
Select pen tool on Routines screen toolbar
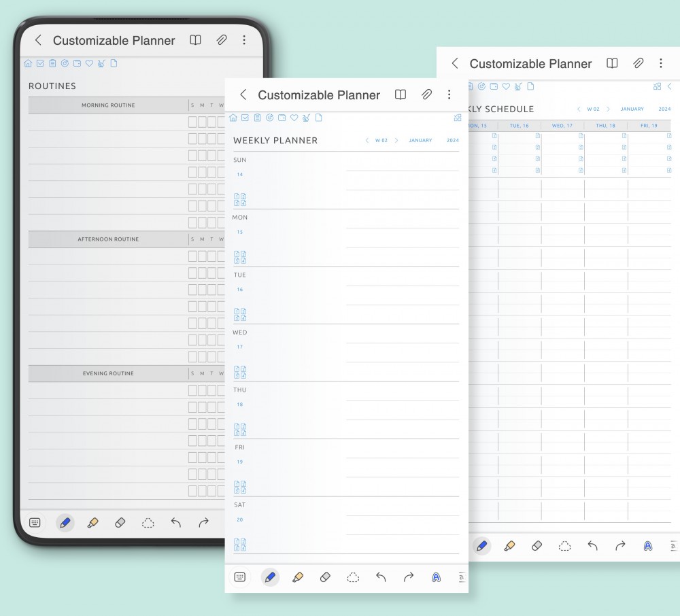tap(65, 523)
